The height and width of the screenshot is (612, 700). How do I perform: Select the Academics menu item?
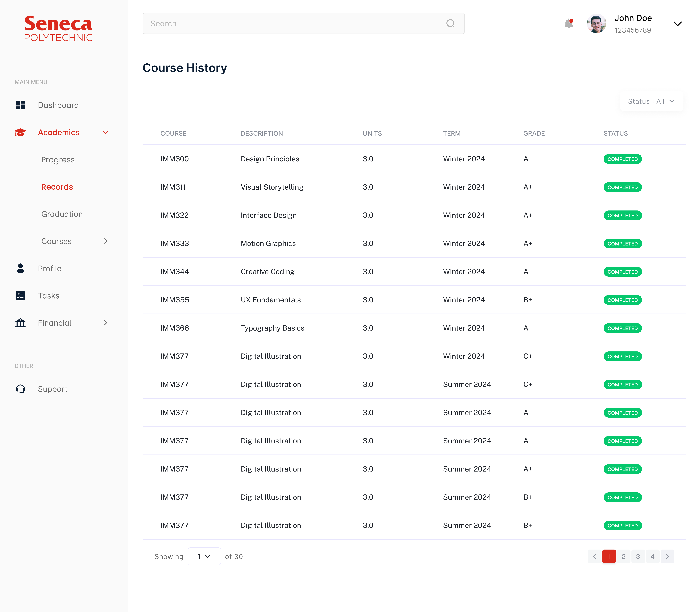click(x=59, y=132)
